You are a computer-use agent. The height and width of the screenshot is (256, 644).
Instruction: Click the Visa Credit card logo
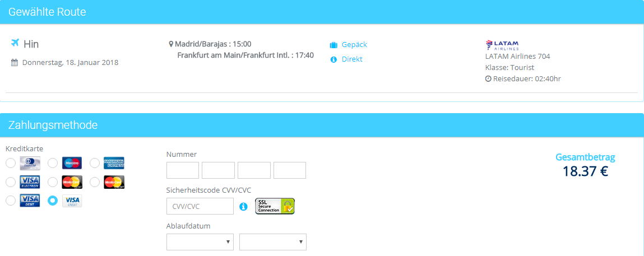click(72, 201)
